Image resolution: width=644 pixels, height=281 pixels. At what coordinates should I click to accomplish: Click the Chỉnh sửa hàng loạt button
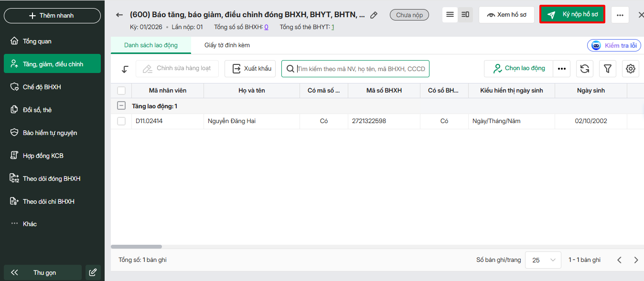[177, 69]
